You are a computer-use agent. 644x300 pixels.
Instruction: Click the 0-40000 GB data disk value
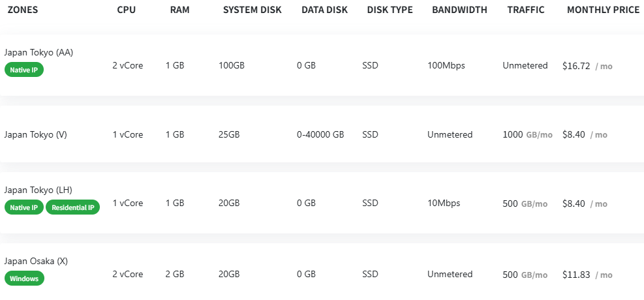tap(320, 134)
